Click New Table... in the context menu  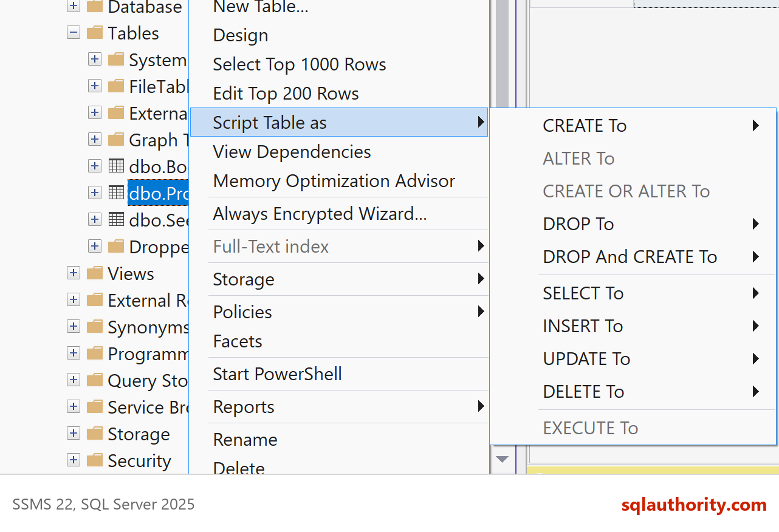point(339,9)
